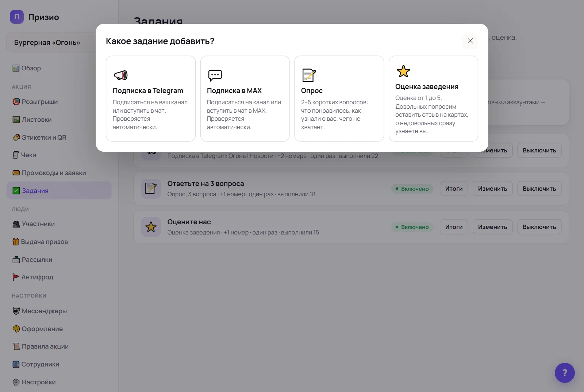Click the megaphone icon for Telegram subscription

(x=121, y=75)
